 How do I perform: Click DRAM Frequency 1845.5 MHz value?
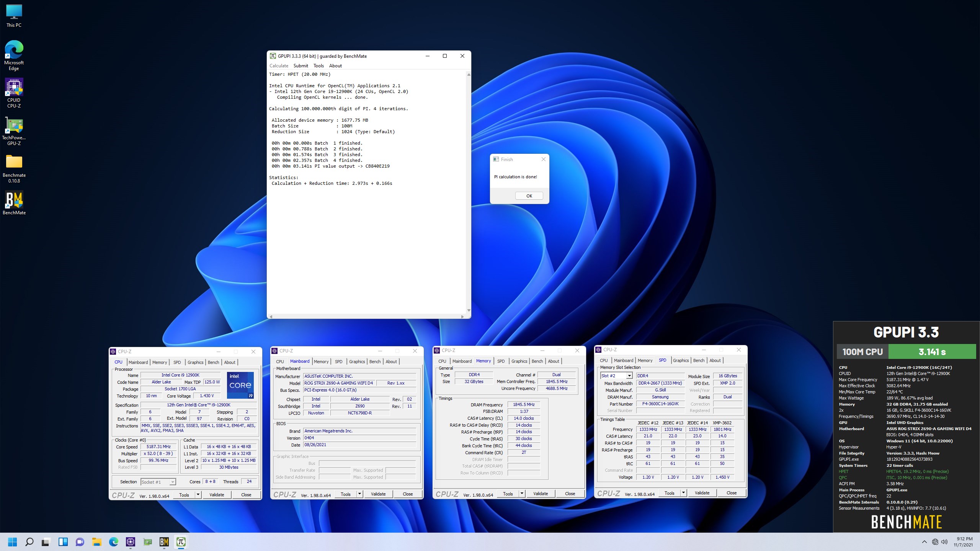tap(524, 404)
